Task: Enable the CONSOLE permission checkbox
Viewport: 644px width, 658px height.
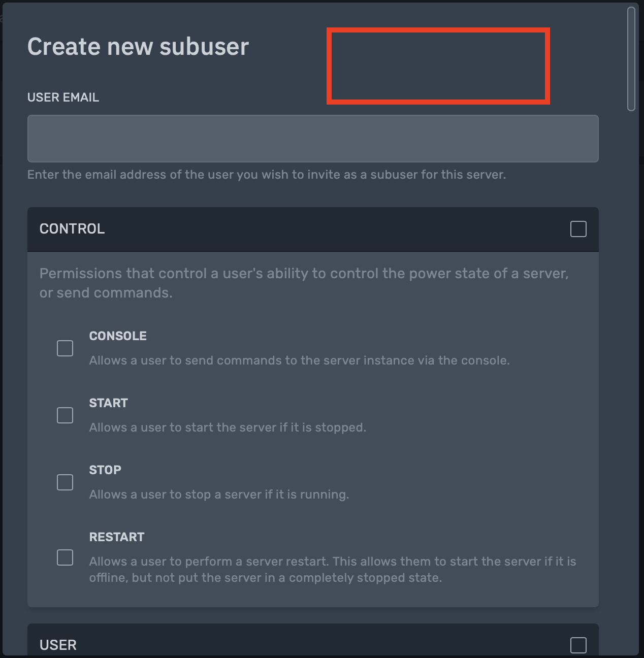Action: [x=65, y=348]
